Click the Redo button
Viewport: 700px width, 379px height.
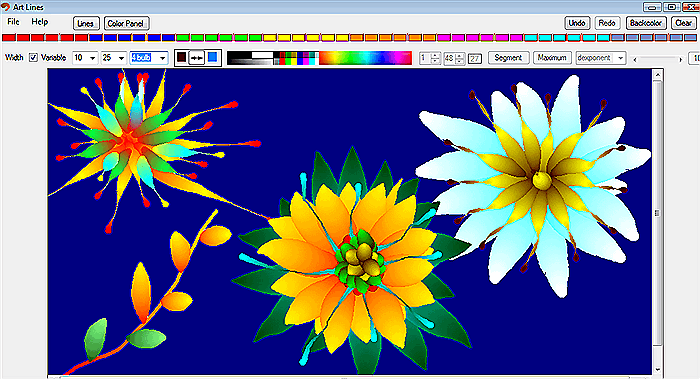pos(607,23)
